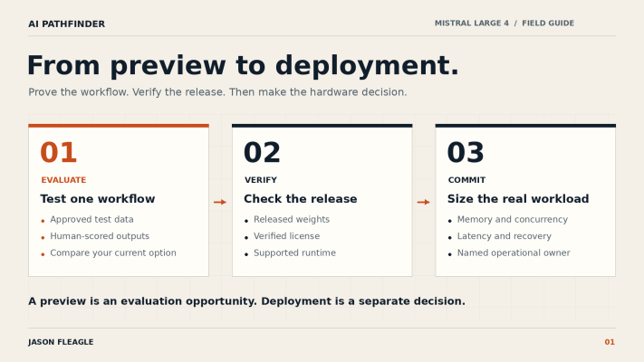Click the bullet 'Verified license'
The height and width of the screenshot is (362, 644).
287,236
